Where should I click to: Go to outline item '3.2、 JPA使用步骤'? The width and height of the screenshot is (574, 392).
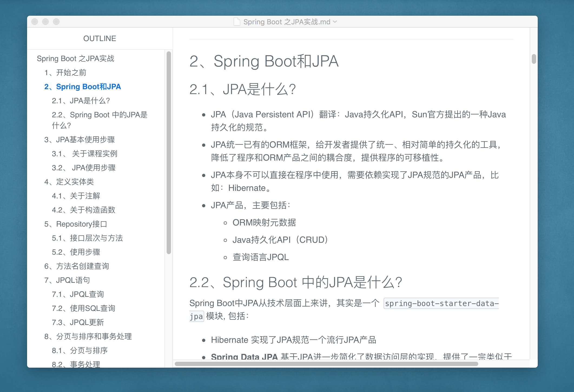click(84, 168)
